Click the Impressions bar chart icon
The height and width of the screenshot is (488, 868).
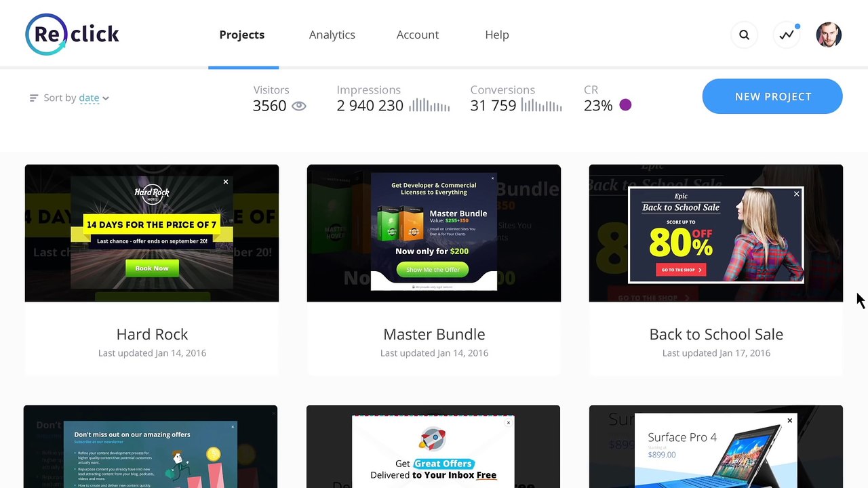click(429, 106)
